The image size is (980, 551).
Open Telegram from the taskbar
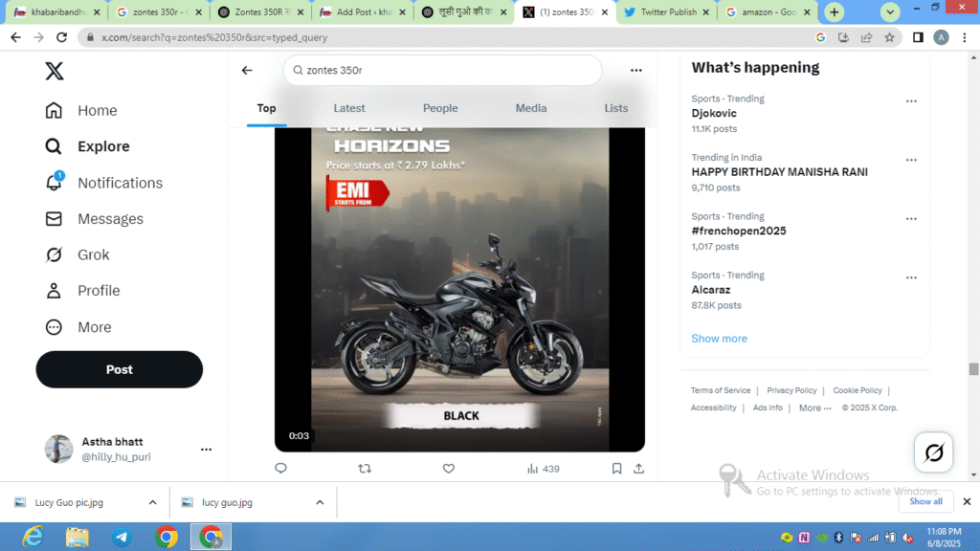coord(122,537)
